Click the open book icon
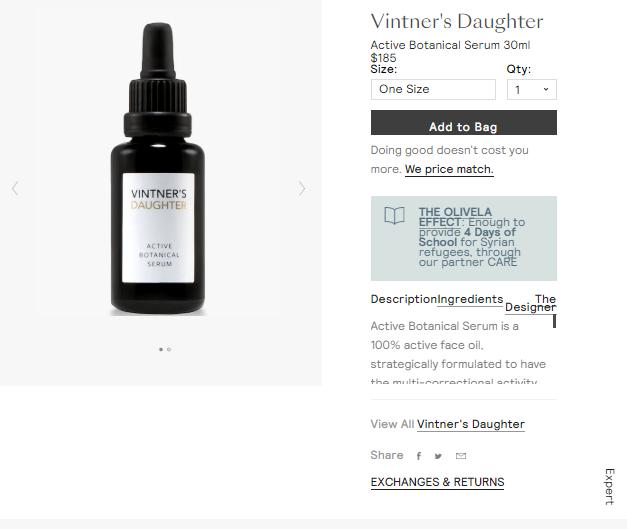 (394, 216)
